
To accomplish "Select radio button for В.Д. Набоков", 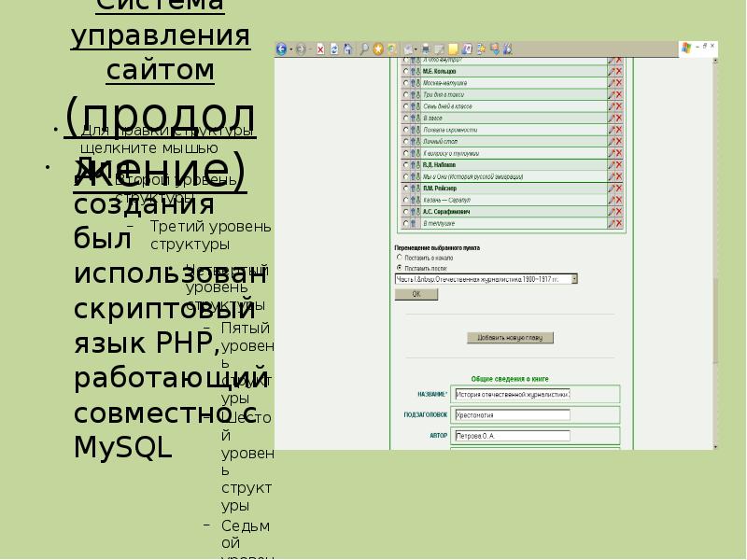I will [x=405, y=165].
